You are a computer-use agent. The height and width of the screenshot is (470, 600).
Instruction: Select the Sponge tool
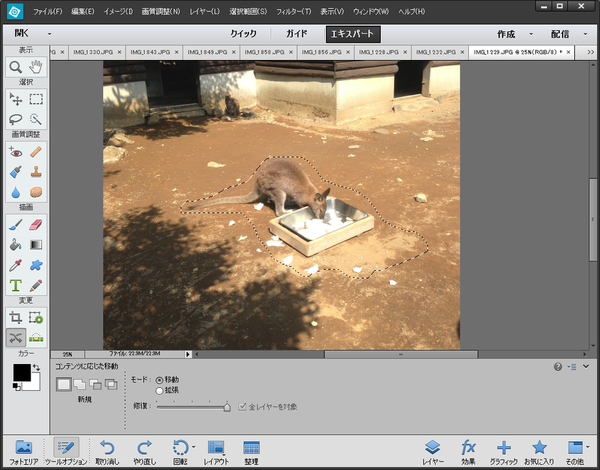(36, 192)
